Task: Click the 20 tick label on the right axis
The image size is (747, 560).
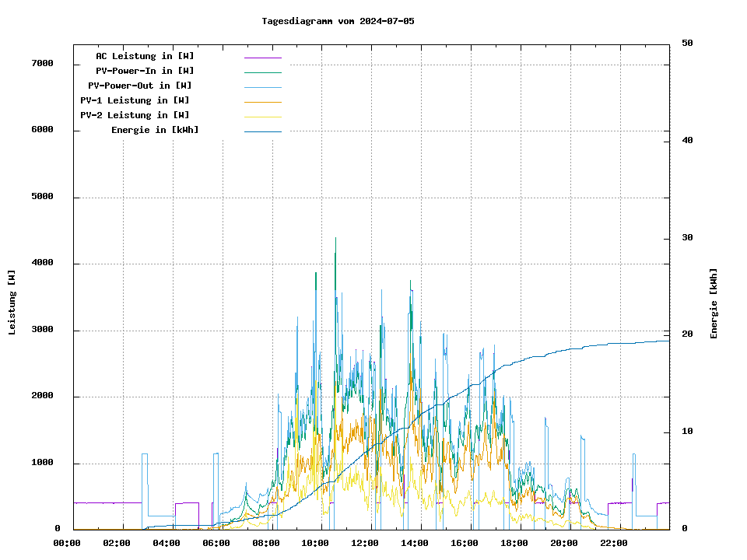Action: [687, 334]
